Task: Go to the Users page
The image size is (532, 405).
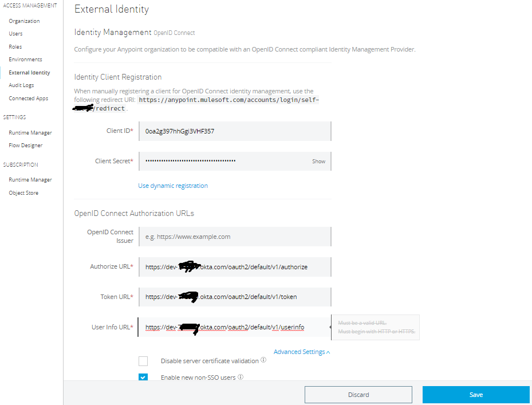Action: [x=16, y=34]
